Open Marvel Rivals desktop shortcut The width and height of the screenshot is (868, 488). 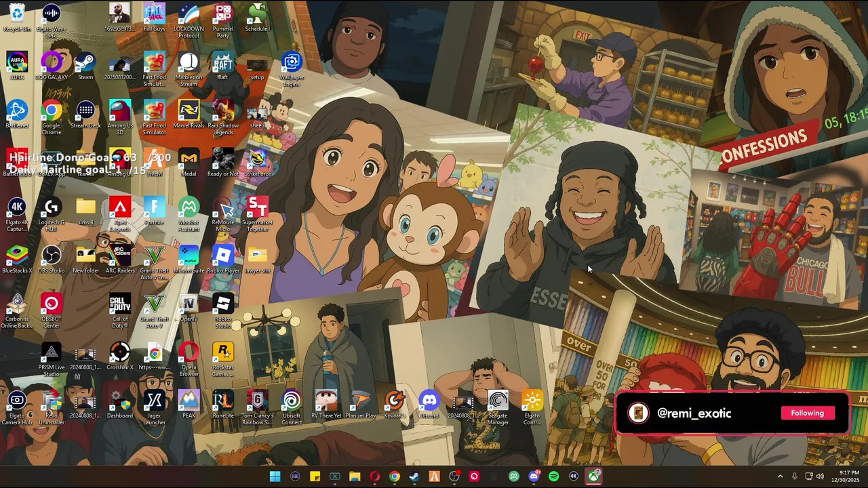189,115
